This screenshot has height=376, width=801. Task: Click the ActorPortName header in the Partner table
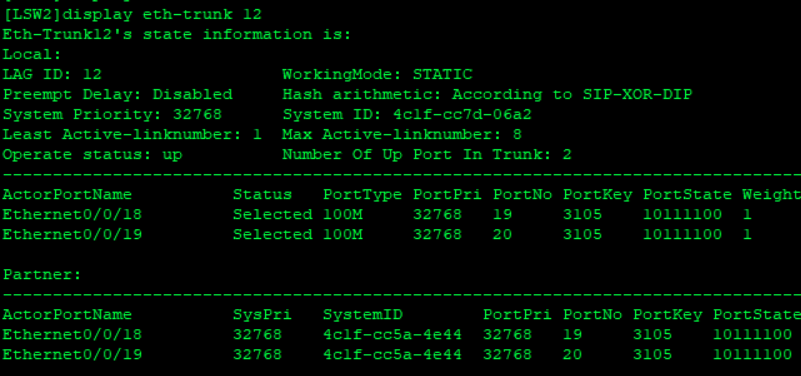tap(67, 315)
